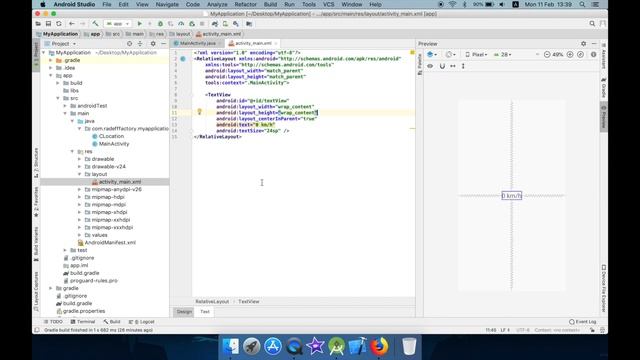Screen dimensions: 640x360
Task: Toggle the Structure tool window stripe button
Action: 36,162
